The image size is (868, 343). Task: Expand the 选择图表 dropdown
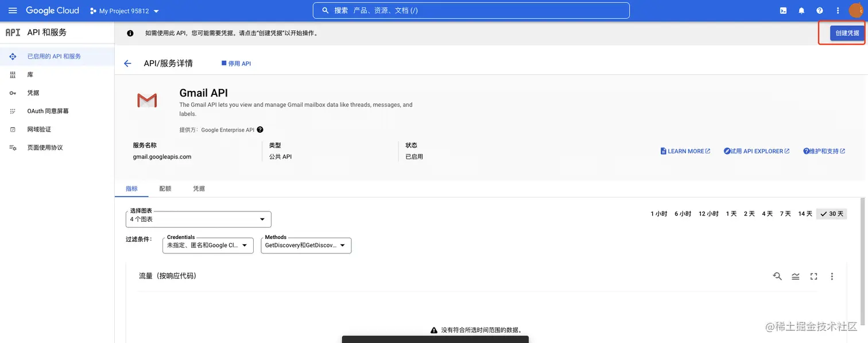[198, 219]
